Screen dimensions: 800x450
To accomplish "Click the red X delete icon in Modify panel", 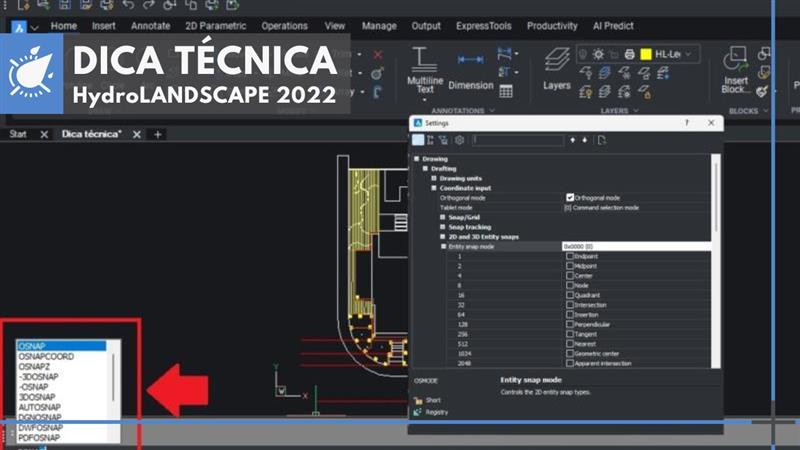I will click(x=378, y=54).
